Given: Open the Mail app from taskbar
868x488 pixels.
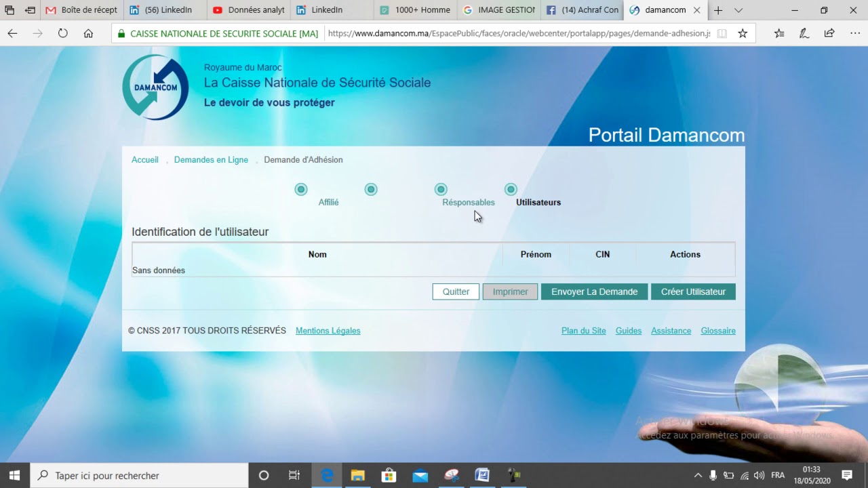Looking at the screenshot, I should pyautogui.click(x=420, y=475).
